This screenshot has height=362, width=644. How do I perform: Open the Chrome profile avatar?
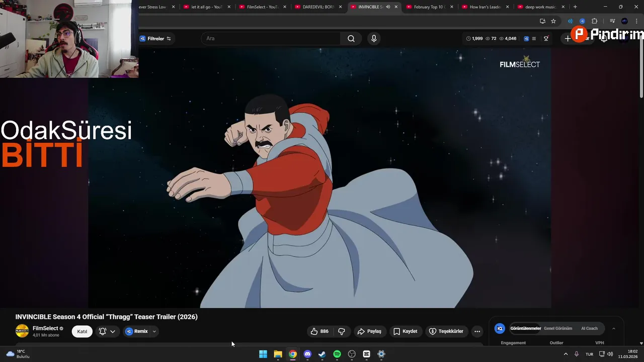pyautogui.click(x=624, y=21)
